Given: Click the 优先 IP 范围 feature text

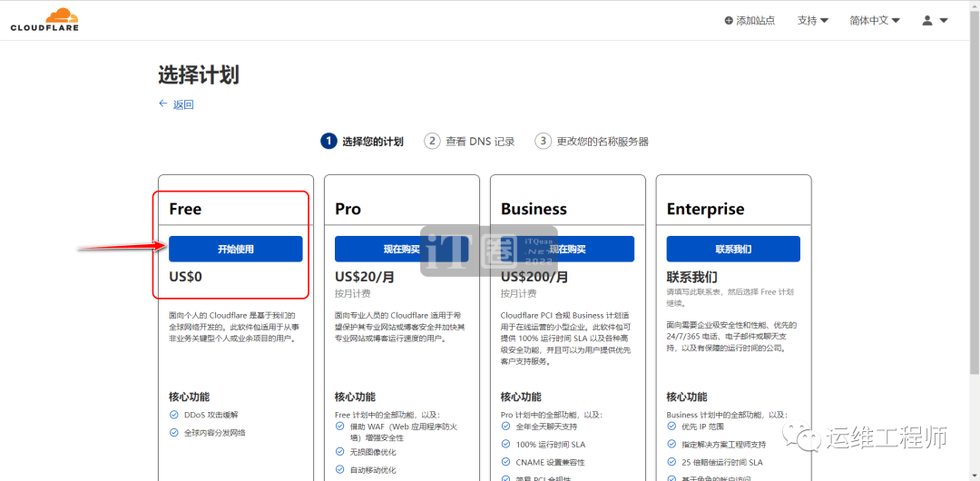Looking at the screenshot, I should [x=703, y=427].
